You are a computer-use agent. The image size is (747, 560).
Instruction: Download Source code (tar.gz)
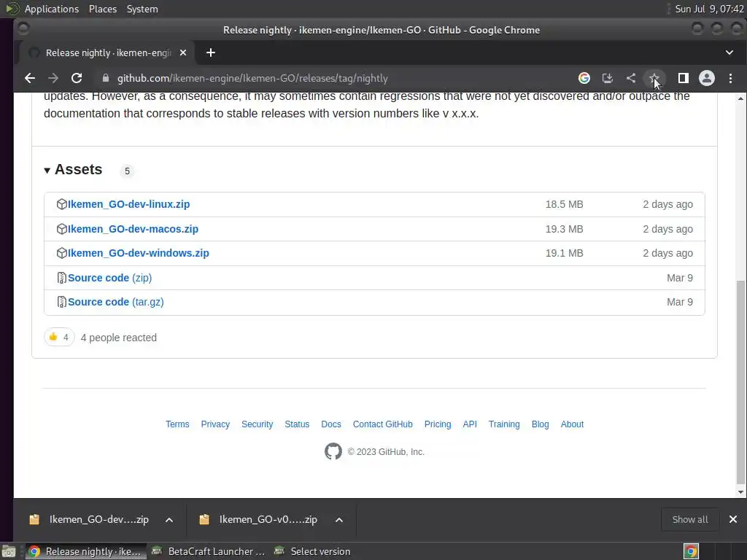116,302
